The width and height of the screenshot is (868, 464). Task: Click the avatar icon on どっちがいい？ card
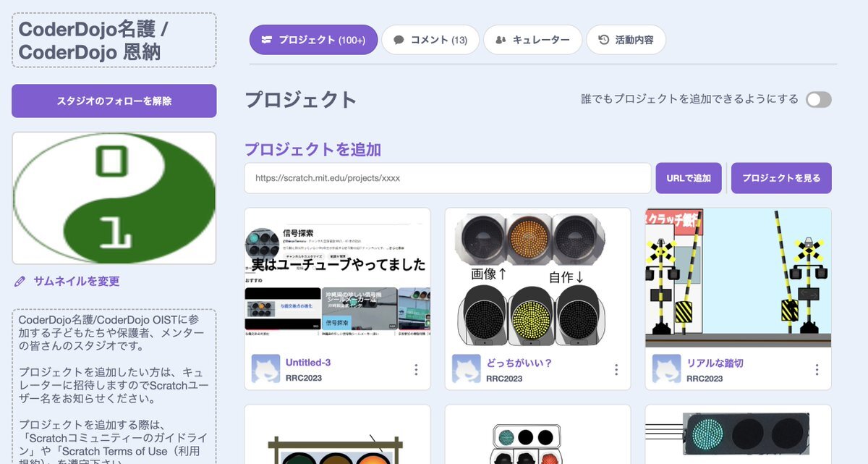tap(466, 369)
